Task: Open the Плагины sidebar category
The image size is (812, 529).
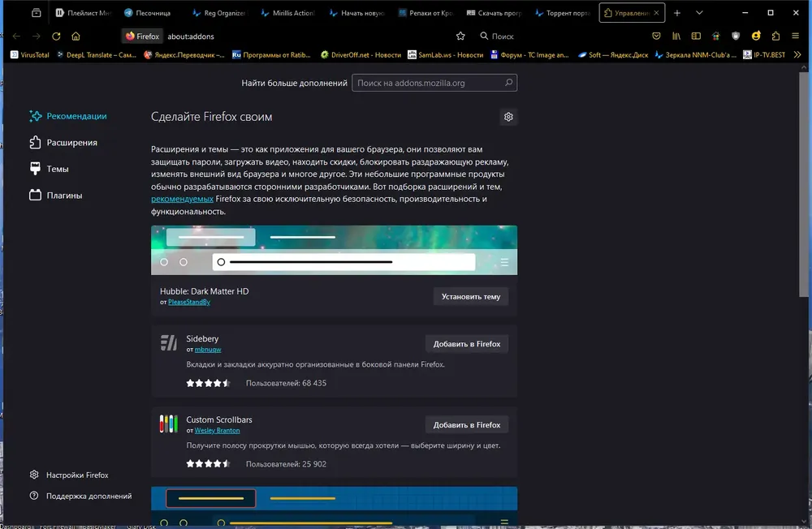Action: pyautogui.click(x=56, y=196)
